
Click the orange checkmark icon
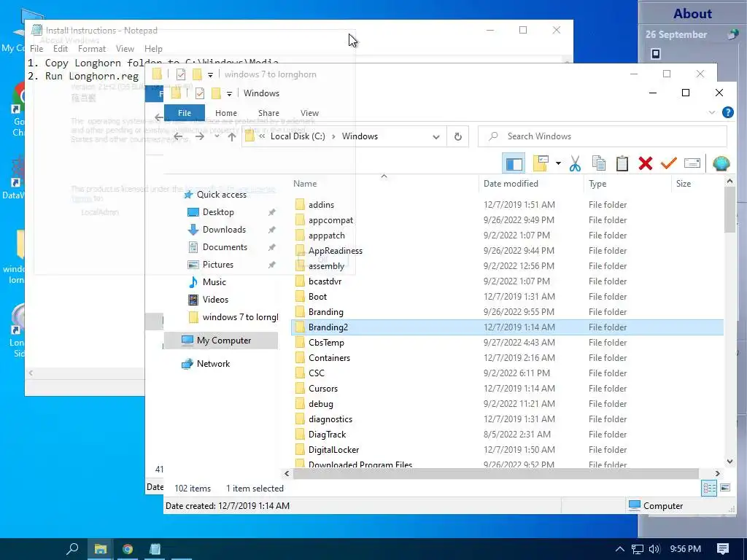click(x=668, y=163)
